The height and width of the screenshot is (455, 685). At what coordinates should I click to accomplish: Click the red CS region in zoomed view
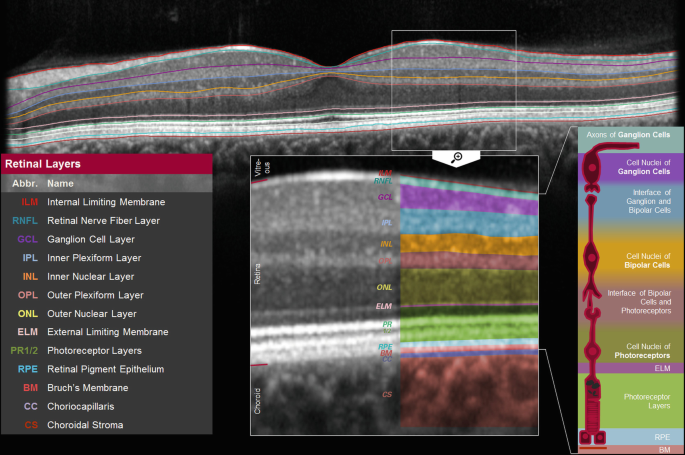pos(460,395)
